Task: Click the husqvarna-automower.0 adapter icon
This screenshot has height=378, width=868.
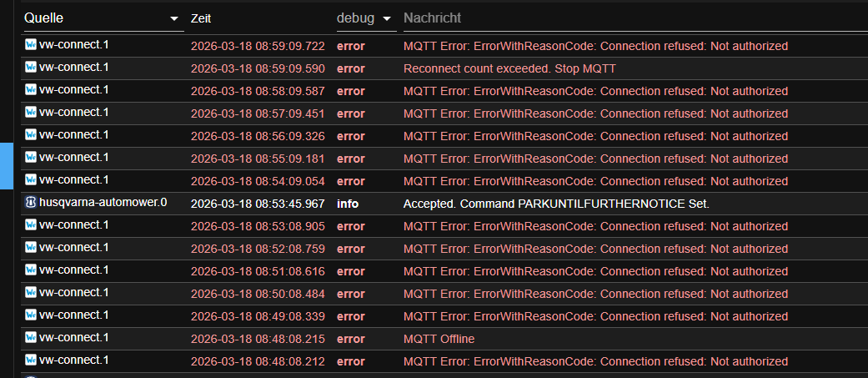Action: [x=31, y=202]
